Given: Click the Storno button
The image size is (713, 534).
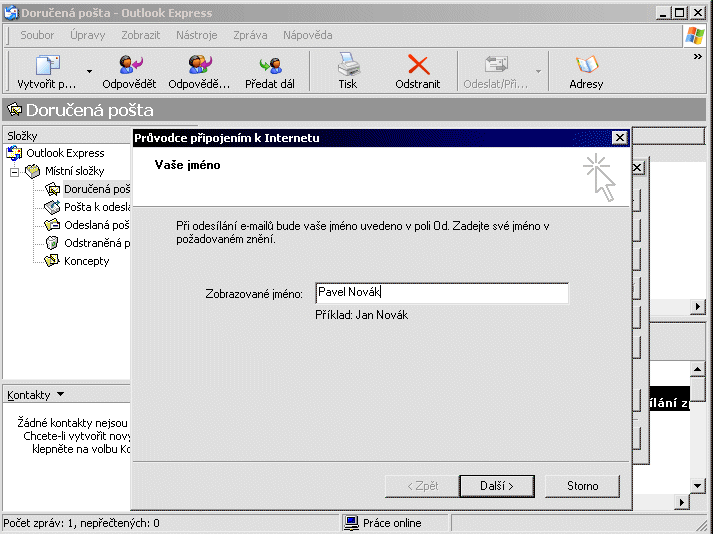Looking at the screenshot, I should [x=582, y=486].
